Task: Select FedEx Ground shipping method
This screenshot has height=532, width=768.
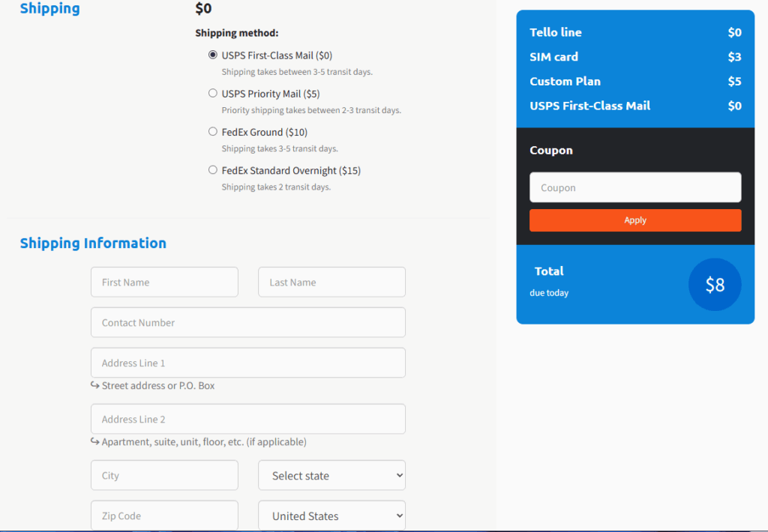Action: click(213, 132)
